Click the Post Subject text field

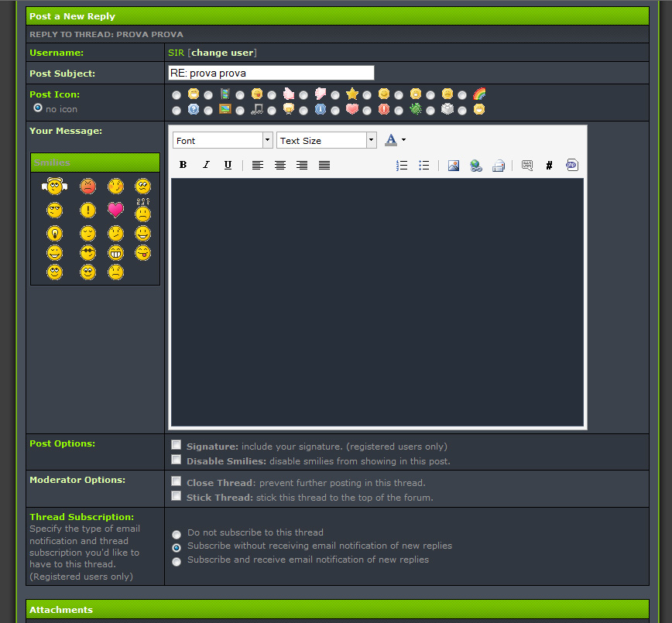point(271,73)
